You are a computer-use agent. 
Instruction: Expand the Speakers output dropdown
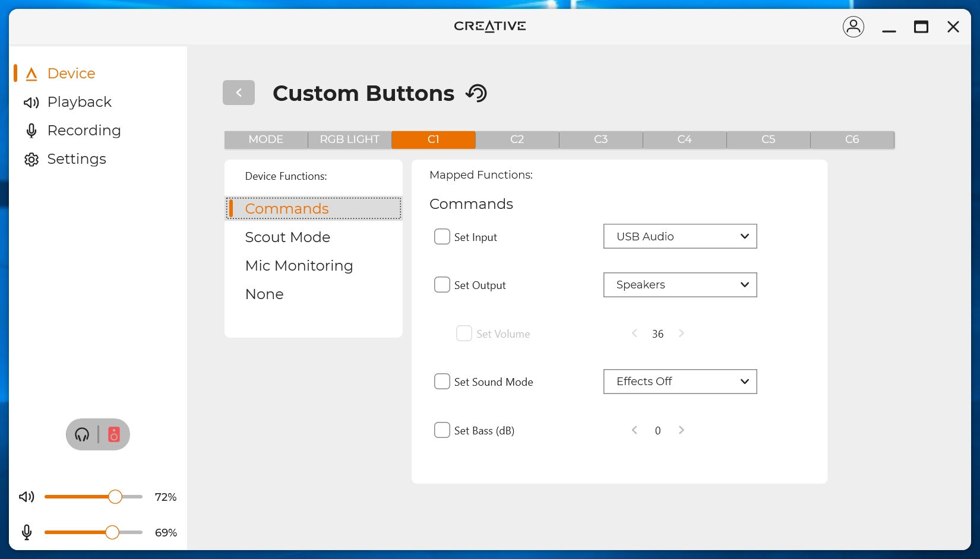point(680,285)
